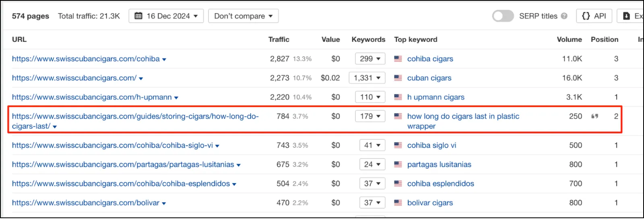Open the swisscubancigars.com/bolivar URL

(86, 203)
